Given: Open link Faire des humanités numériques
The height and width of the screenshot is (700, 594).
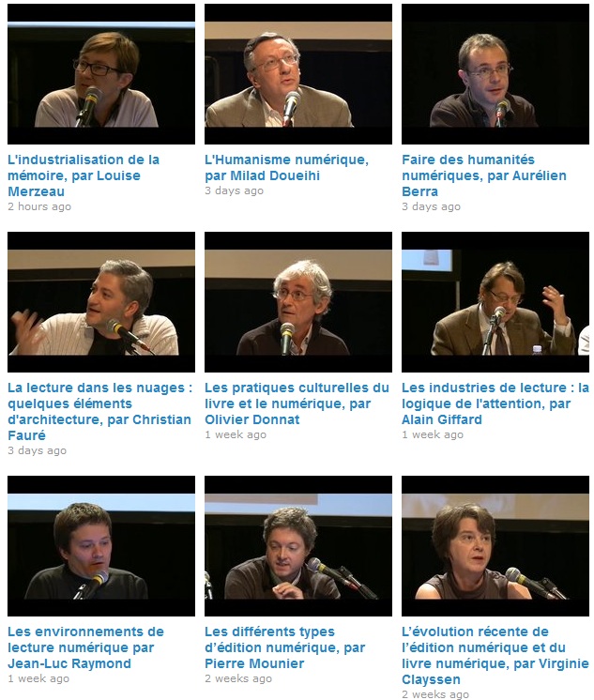Looking at the screenshot, I should point(484,175).
